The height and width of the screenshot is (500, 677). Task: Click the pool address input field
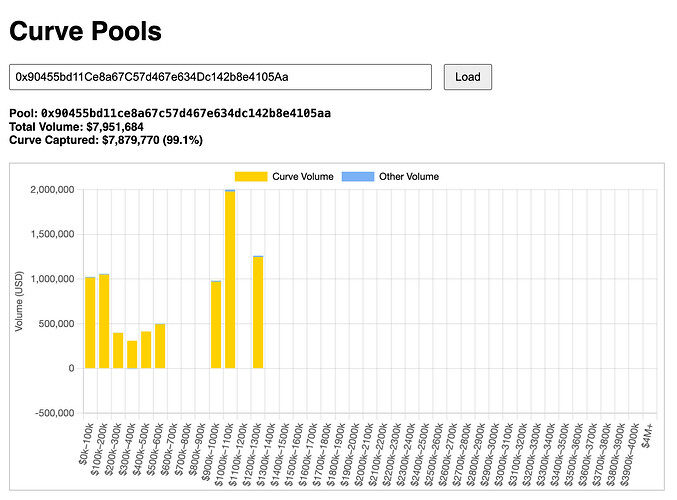[x=220, y=77]
